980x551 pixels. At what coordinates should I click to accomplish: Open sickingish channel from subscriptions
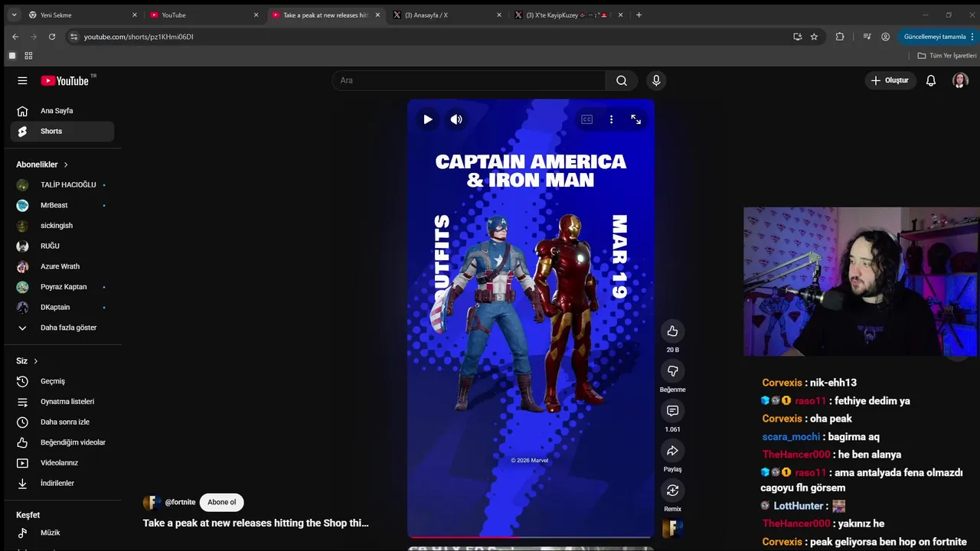[x=63, y=226]
